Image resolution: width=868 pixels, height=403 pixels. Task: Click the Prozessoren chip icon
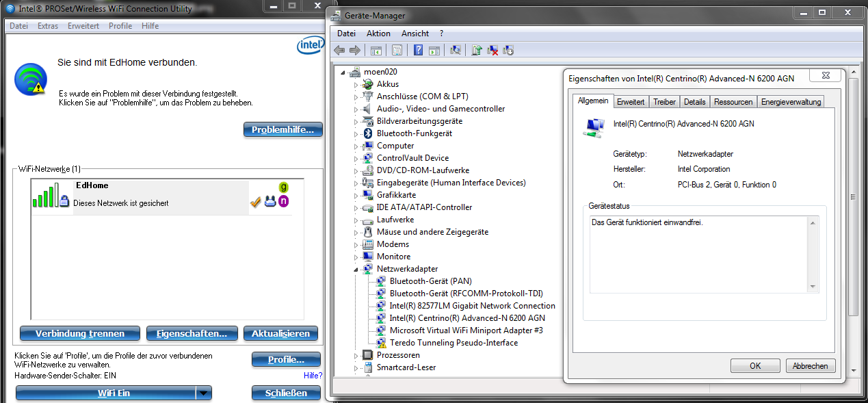pos(368,355)
